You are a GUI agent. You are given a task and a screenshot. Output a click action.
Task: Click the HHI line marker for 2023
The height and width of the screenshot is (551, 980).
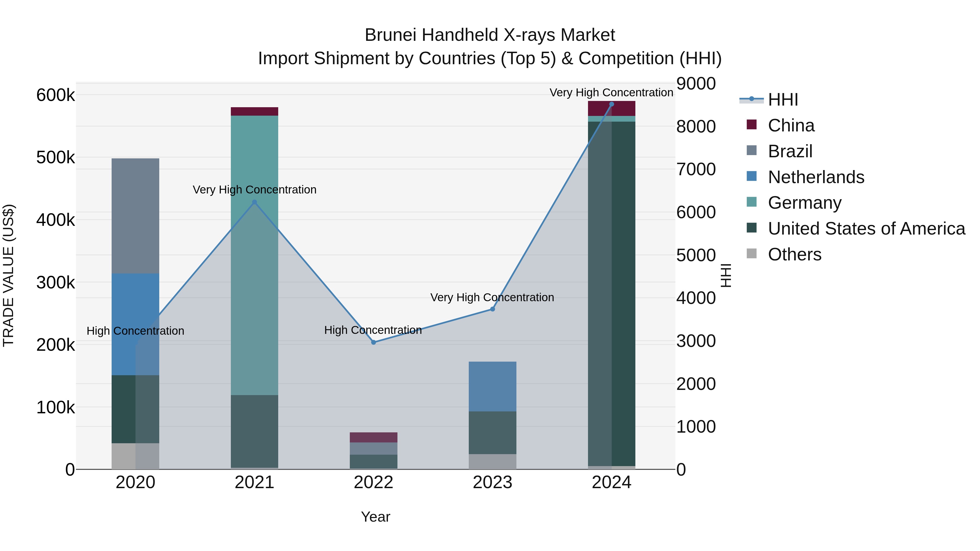click(492, 309)
